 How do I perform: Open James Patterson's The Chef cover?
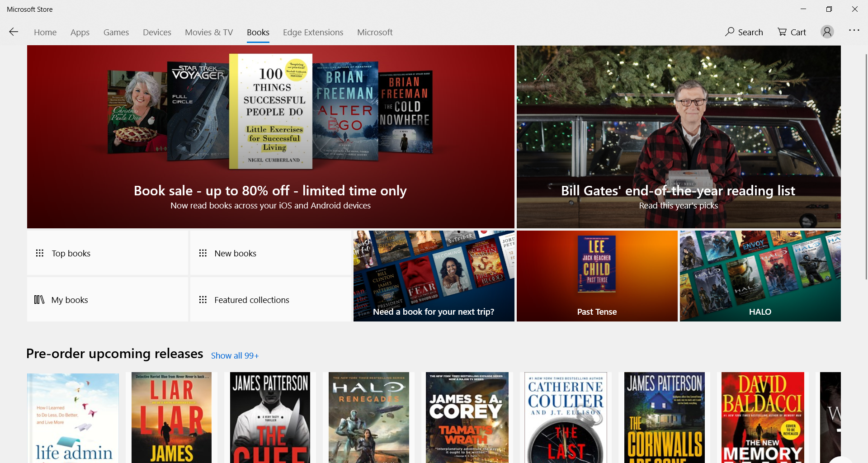click(x=270, y=418)
